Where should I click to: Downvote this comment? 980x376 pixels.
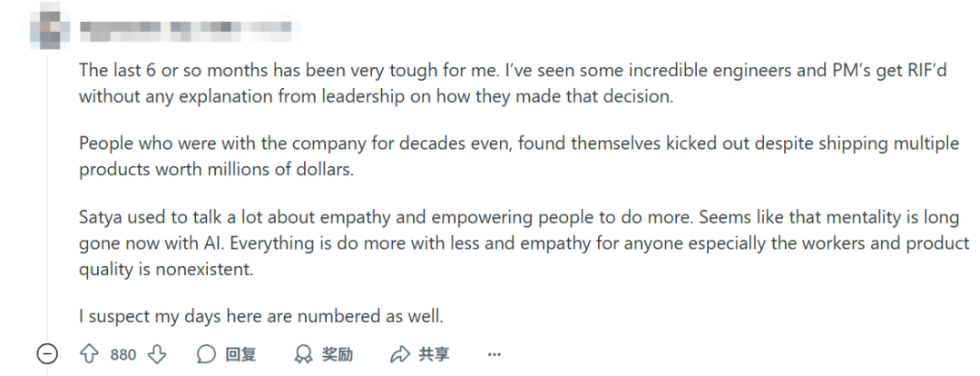(157, 355)
